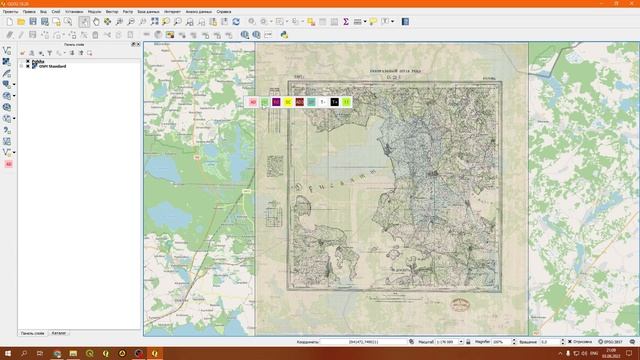Click the blue book icon at toolbar end

405,22
